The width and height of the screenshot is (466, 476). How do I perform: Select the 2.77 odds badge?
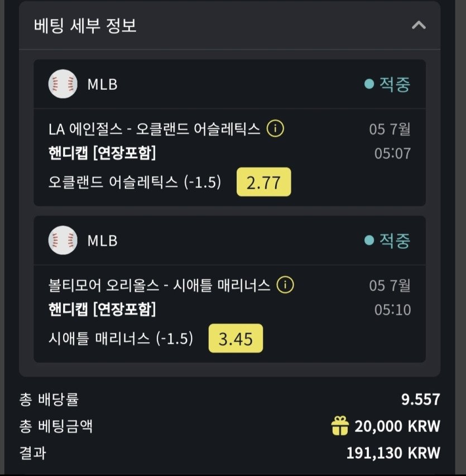pyautogui.click(x=263, y=182)
